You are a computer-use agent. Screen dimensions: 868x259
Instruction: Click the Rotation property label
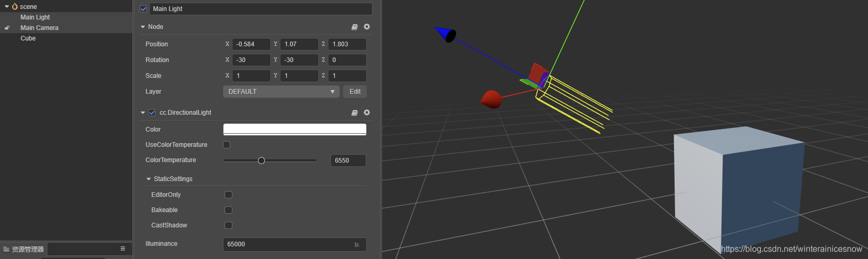pyautogui.click(x=157, y=60)
